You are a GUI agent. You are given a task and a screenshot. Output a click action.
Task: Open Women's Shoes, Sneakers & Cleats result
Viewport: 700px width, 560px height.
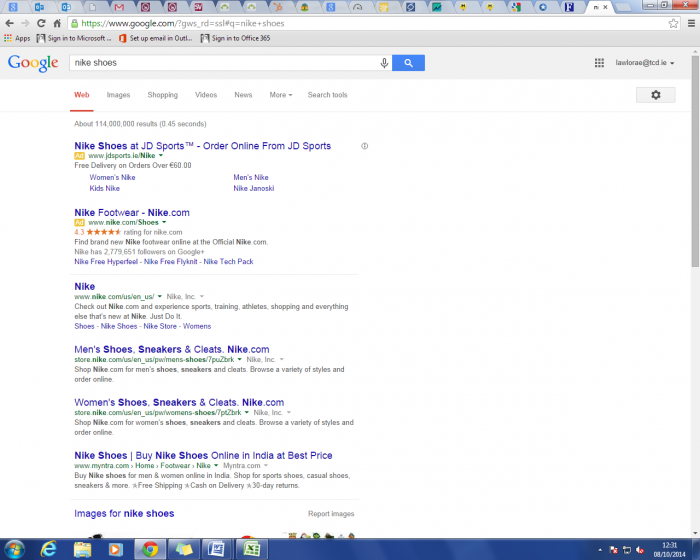click(179, 402)
